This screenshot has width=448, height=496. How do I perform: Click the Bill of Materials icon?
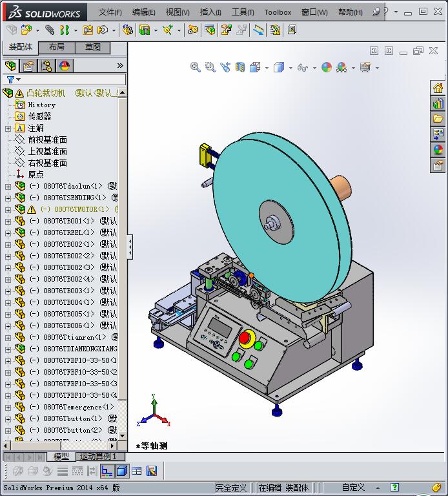point(210,30)
